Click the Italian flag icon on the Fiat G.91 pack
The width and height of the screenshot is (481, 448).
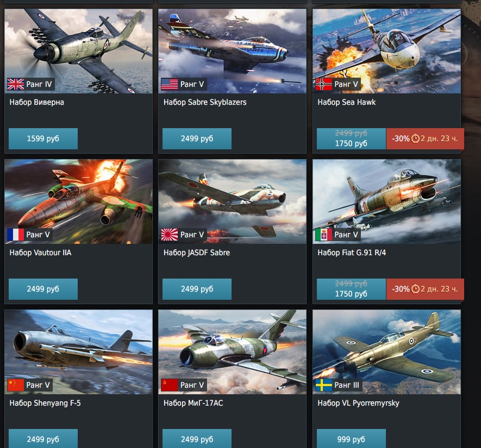tap(324, 235)
